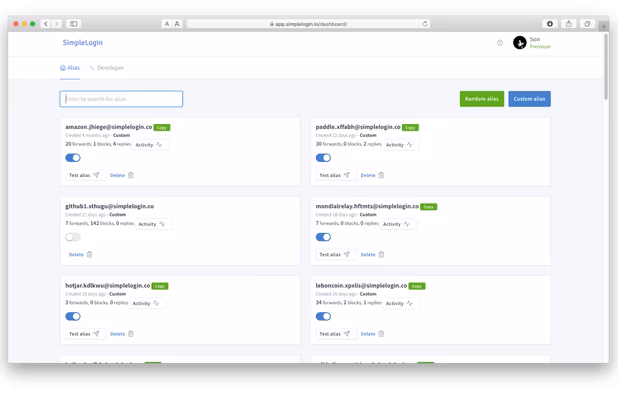The height and width of the screenshot is (394, 618).
Task: Delete the hotjar.kdlkwu alias link
Action: [117, 334]
